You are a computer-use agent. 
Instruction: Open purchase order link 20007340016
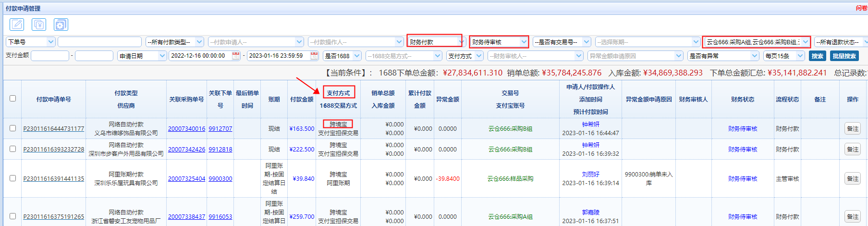186,128
